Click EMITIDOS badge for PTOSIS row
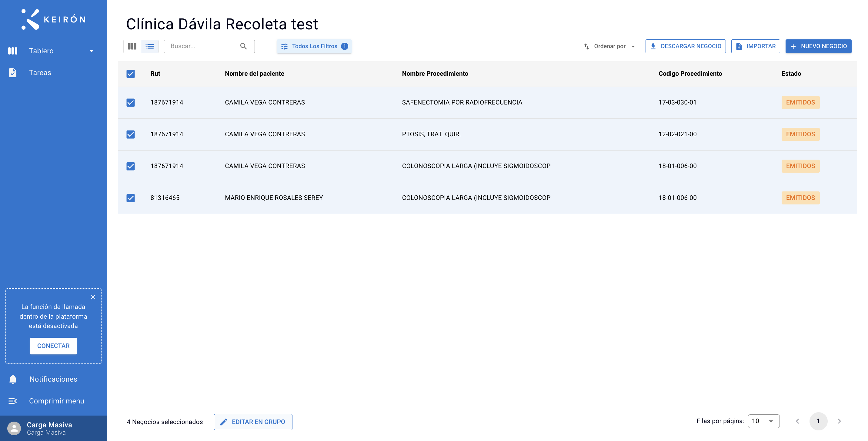This screenshot has width=868, height=441. pyautogui.click(x=800, y=134)
